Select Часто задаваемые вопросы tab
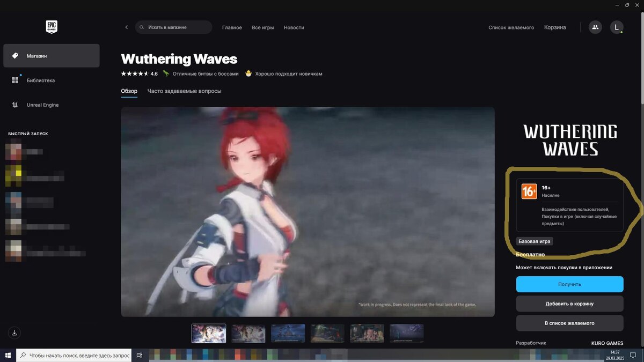 pyautogui.click(x=184, y=91)
